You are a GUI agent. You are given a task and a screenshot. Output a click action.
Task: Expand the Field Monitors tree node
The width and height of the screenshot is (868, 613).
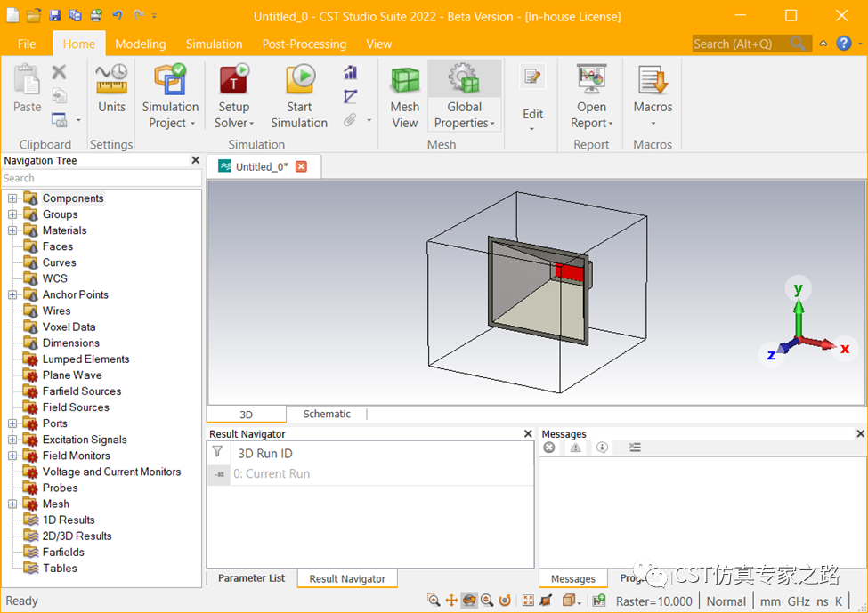(12, 456)
